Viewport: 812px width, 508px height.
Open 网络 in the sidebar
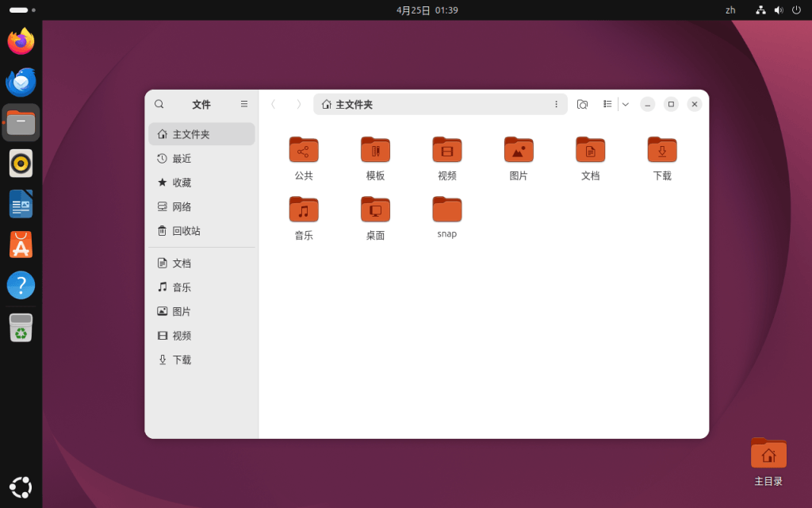tap(201, 206)
